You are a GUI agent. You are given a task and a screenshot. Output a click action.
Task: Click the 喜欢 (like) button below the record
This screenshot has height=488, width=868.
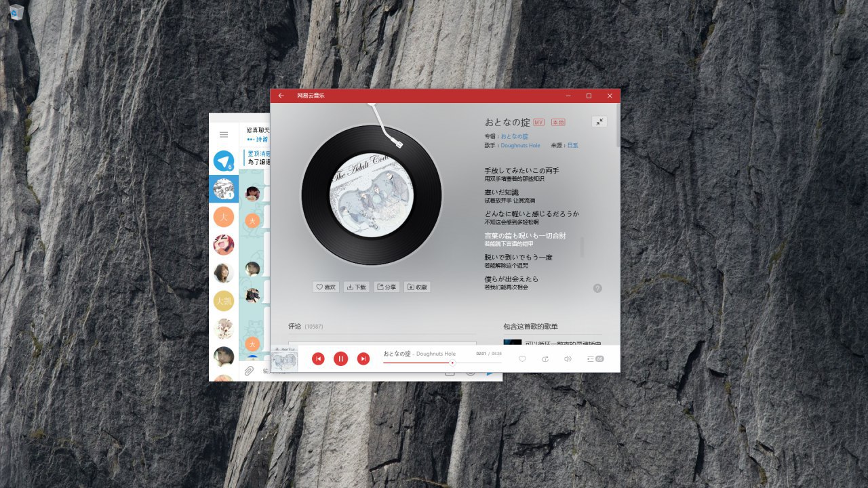coord(326,287)
